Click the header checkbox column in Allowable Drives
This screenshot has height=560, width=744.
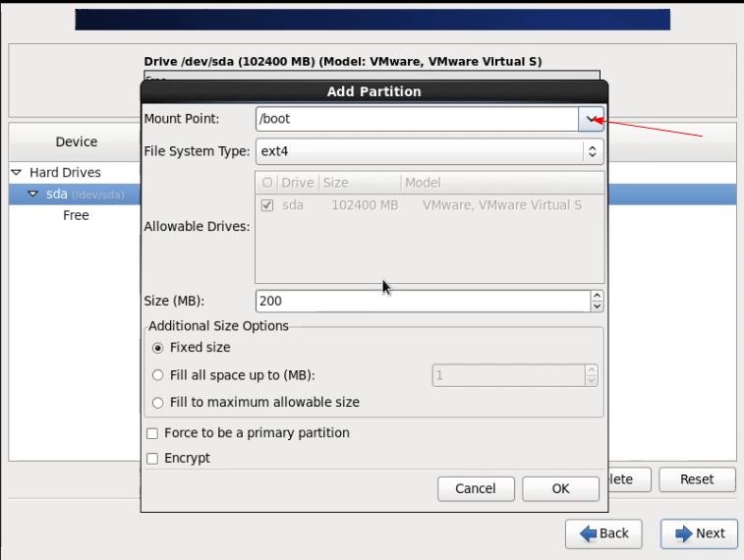tap(267, 183)
